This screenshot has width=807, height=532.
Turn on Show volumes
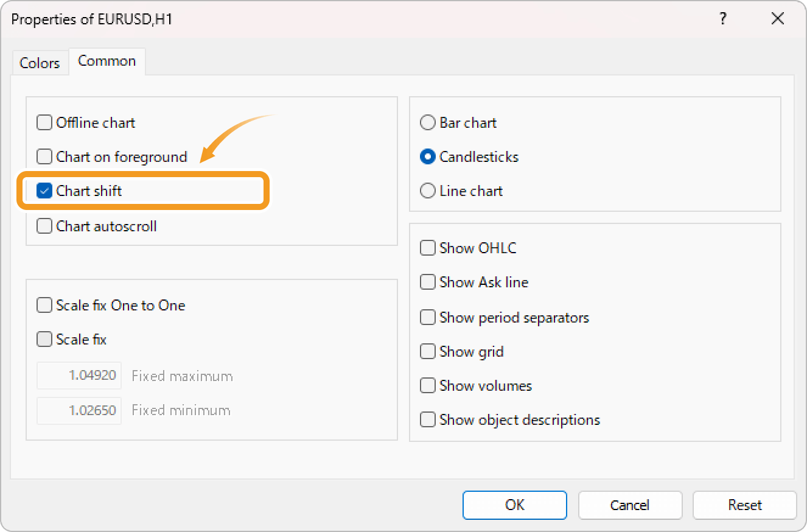428,385
